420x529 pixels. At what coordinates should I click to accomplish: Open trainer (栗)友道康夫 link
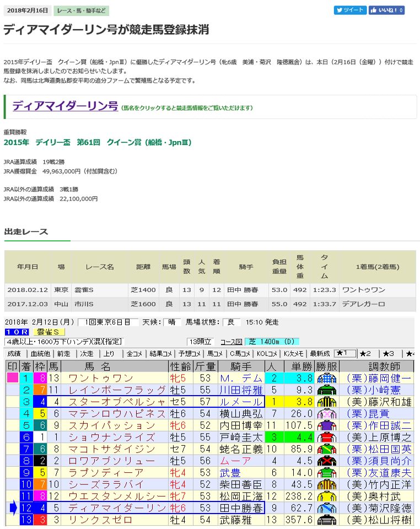pyautogui.click(x=379, y=473)
